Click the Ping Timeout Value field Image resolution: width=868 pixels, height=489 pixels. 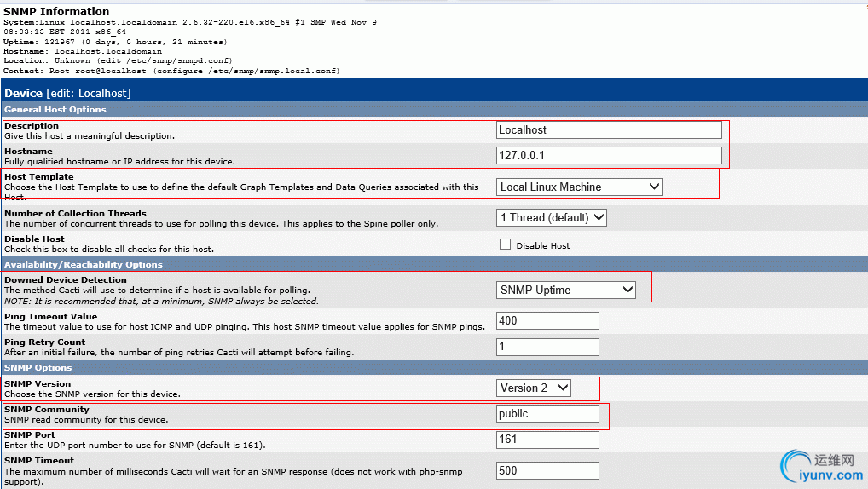tap(547, 321)
